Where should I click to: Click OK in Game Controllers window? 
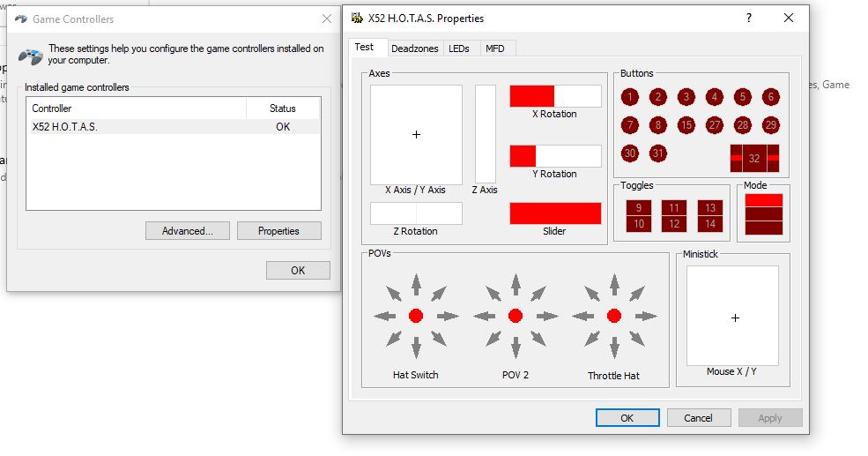[298, 271]
